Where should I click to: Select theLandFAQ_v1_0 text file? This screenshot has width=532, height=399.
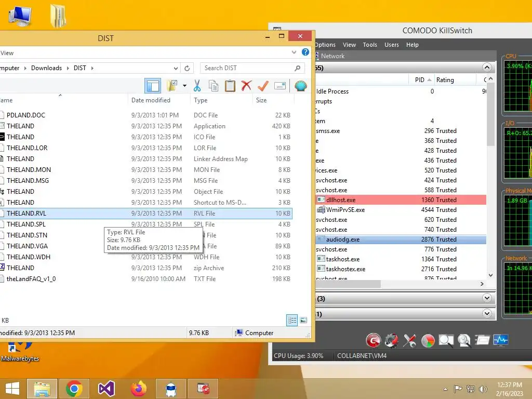point(146,279)
